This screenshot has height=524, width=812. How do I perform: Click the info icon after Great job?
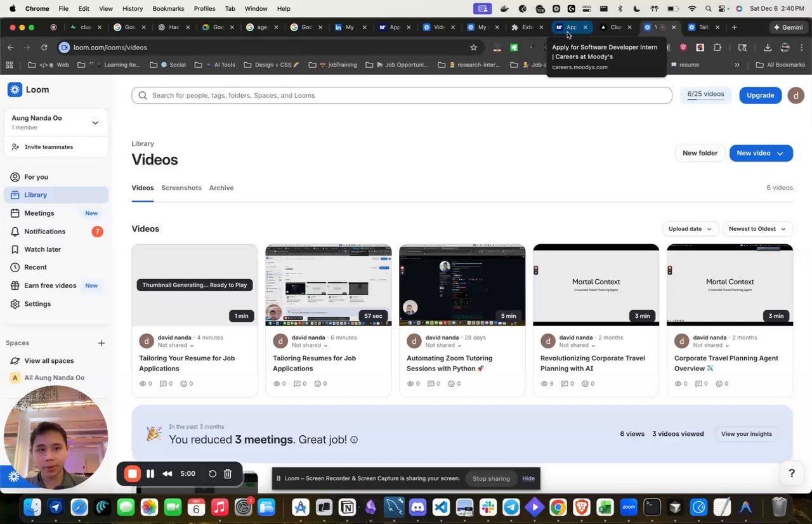(x=354, y=440)
